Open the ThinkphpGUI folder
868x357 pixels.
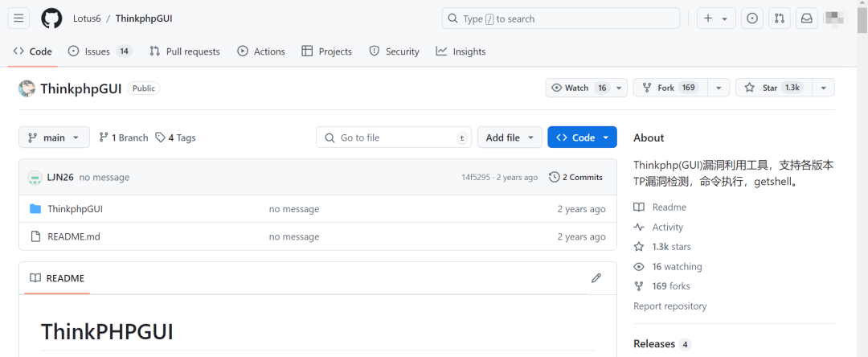[x=75, y=209]
